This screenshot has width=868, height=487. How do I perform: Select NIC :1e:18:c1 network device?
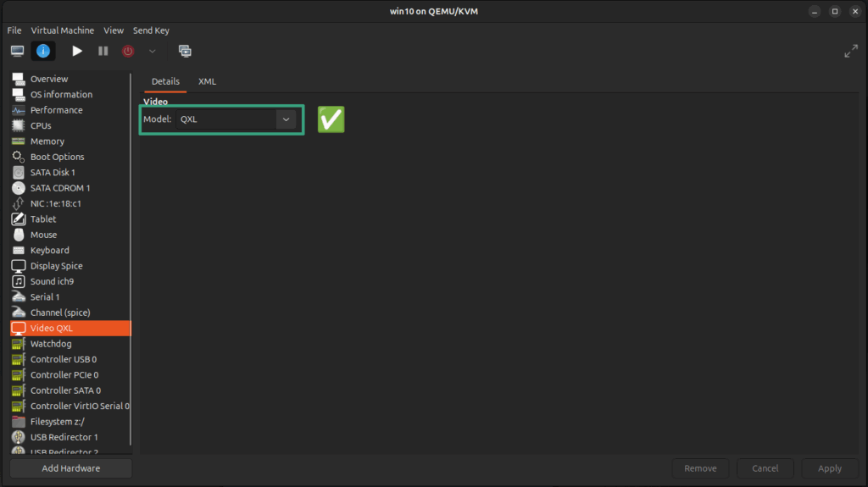[x=70, y=203]
